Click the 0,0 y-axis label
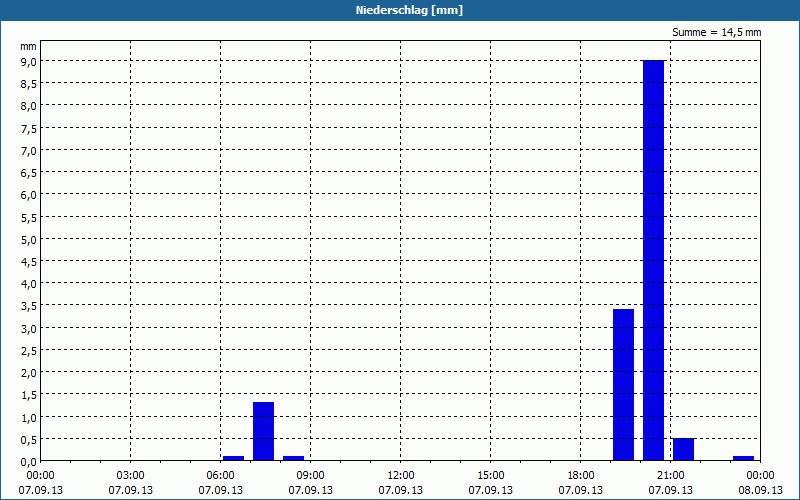This screenshot has height=500, width=800. click(x=28, y=462)
